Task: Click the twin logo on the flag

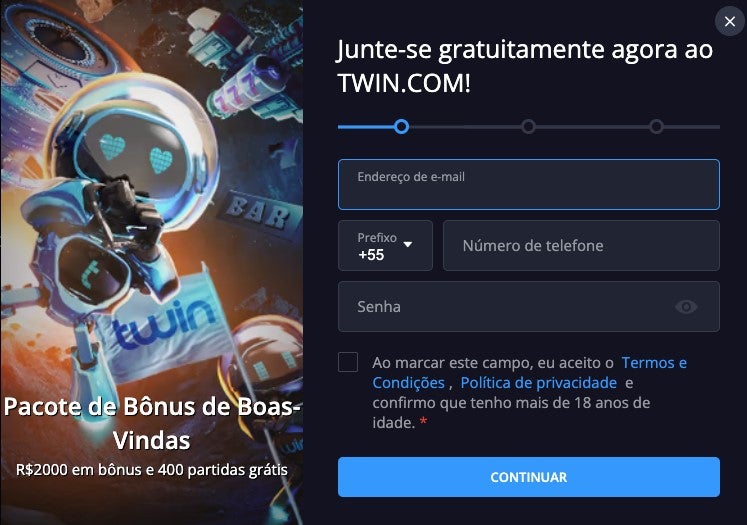Action: click(164, 321)
